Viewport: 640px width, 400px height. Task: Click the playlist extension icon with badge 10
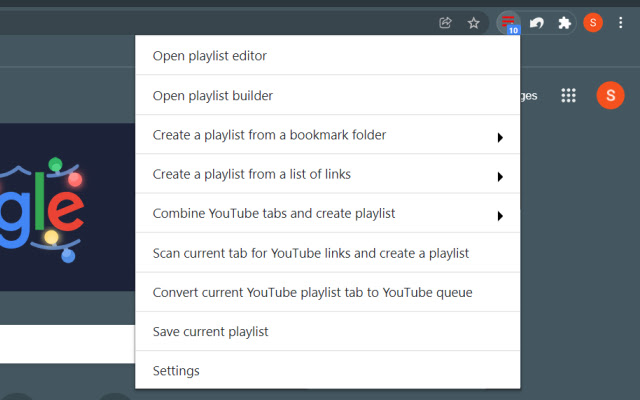coord(508,22)
